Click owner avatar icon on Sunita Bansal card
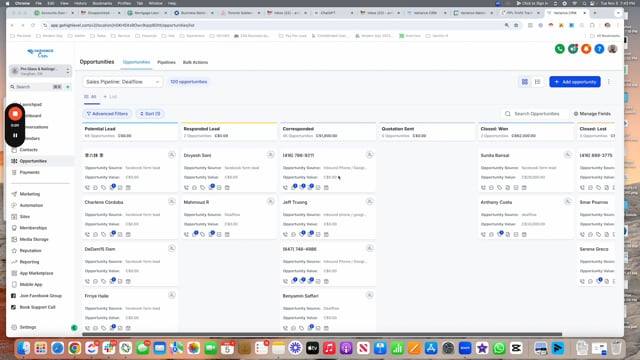This screenshot has height=360, width=640. (567, 155)
